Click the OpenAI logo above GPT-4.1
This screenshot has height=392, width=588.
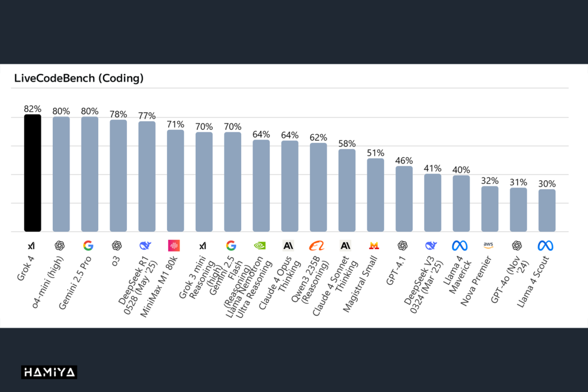click(403, 246)
